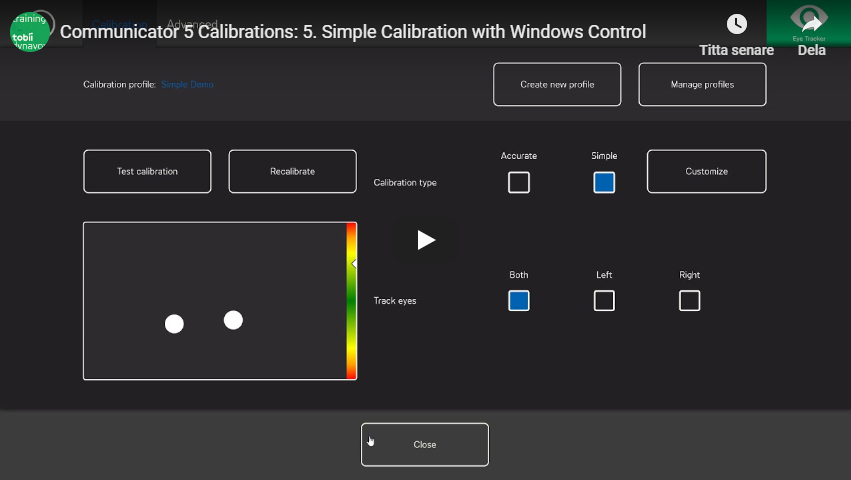
Task: Enable Right eye only tracking
Action: [x=690, y=301]
